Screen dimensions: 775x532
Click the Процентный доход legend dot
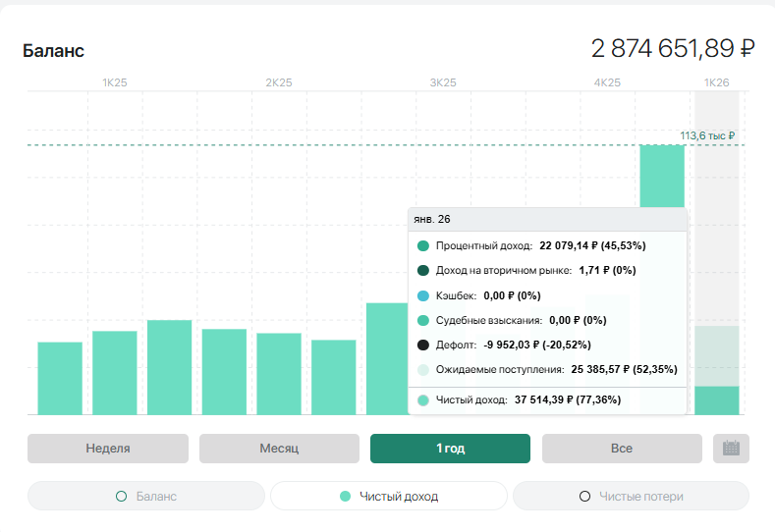[x=423, y=246]
